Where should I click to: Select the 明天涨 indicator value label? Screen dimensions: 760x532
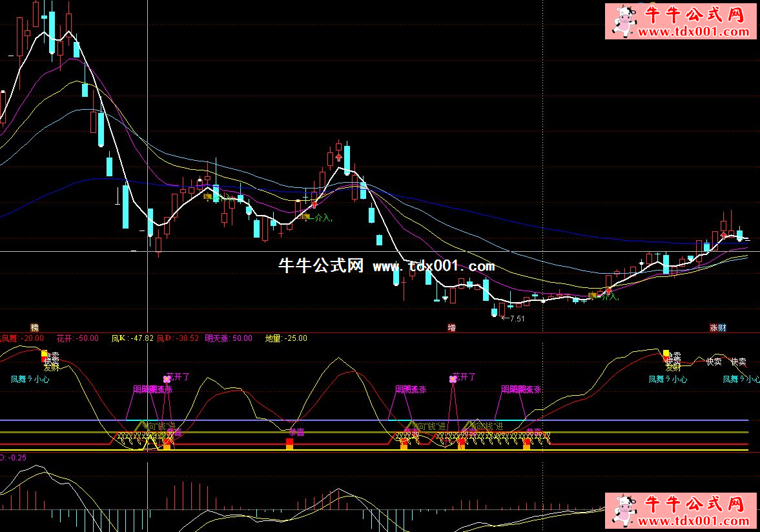[229, 338]
